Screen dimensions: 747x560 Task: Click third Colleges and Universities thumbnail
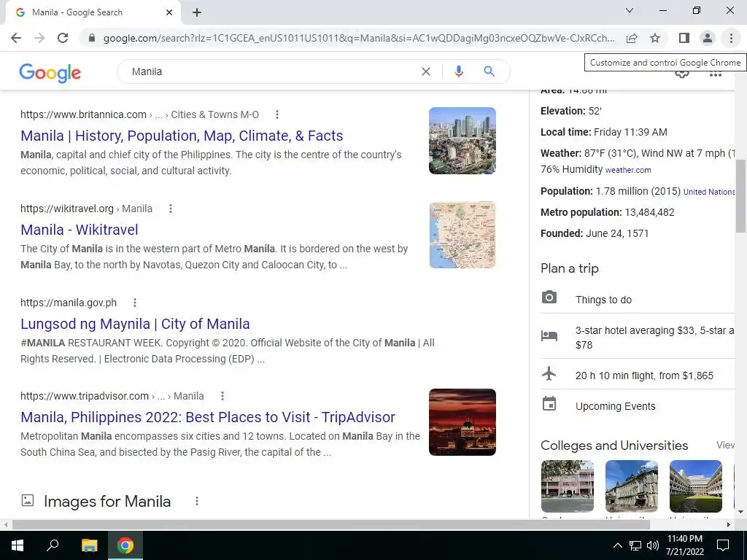(x=695, y=486)
